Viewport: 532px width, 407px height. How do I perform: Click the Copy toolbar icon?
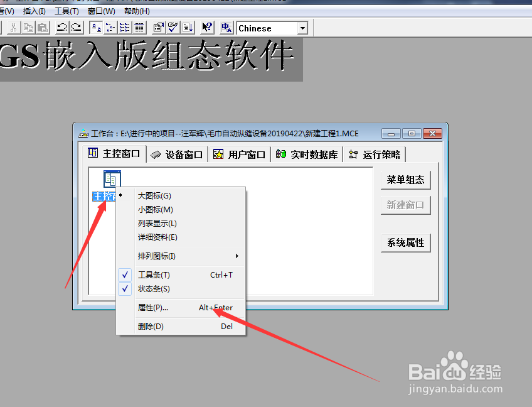coord(28,28)
